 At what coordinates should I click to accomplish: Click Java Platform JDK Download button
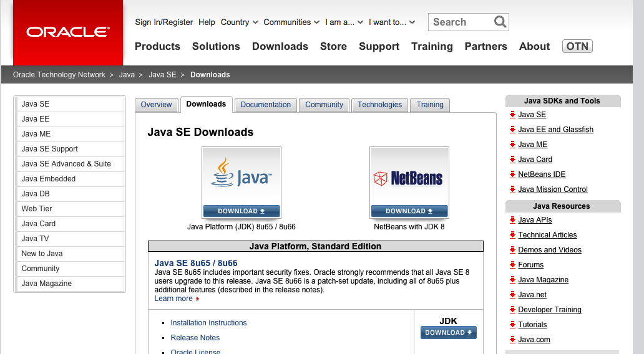[241, 211]
